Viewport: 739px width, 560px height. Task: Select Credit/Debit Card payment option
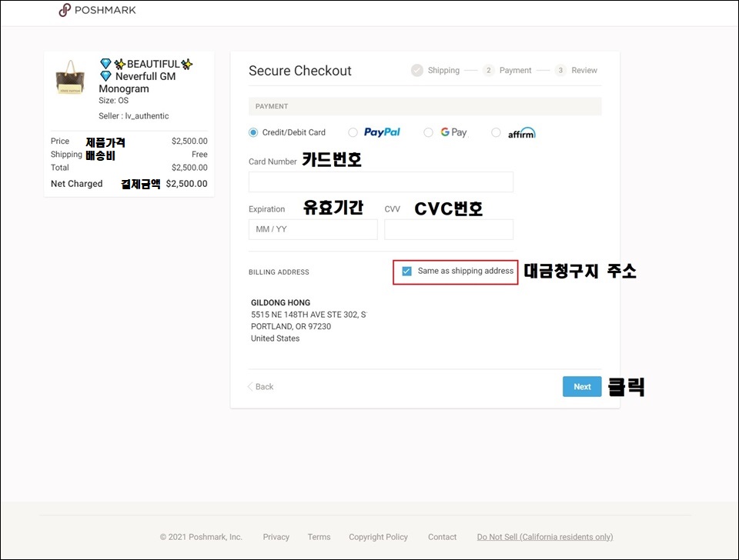[x=253, y=132]
